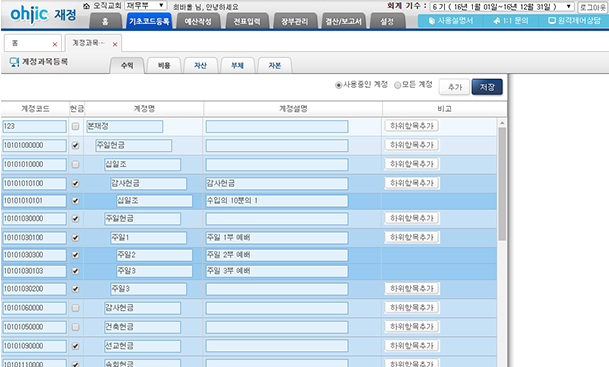This screenshot has height=367, width=609.
Task: Click the 저장 save button
Action: [x=487, y=87]
